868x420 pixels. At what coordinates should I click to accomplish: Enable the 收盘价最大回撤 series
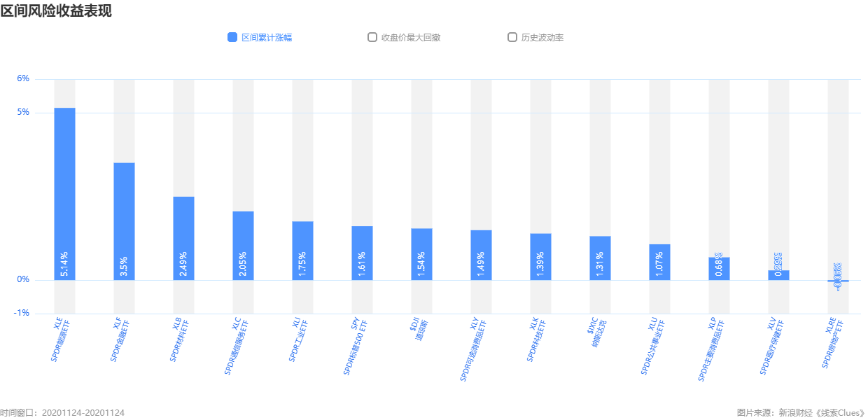point(372,37)
